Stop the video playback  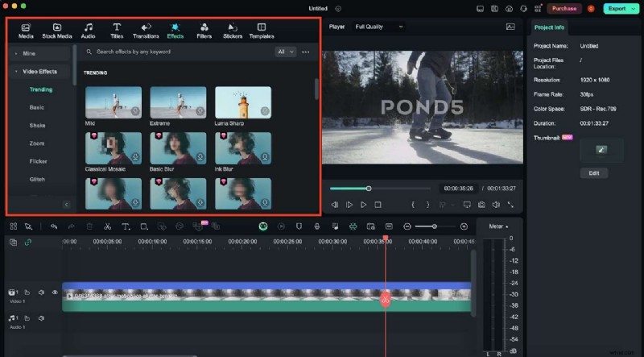[x=378, y=205]
